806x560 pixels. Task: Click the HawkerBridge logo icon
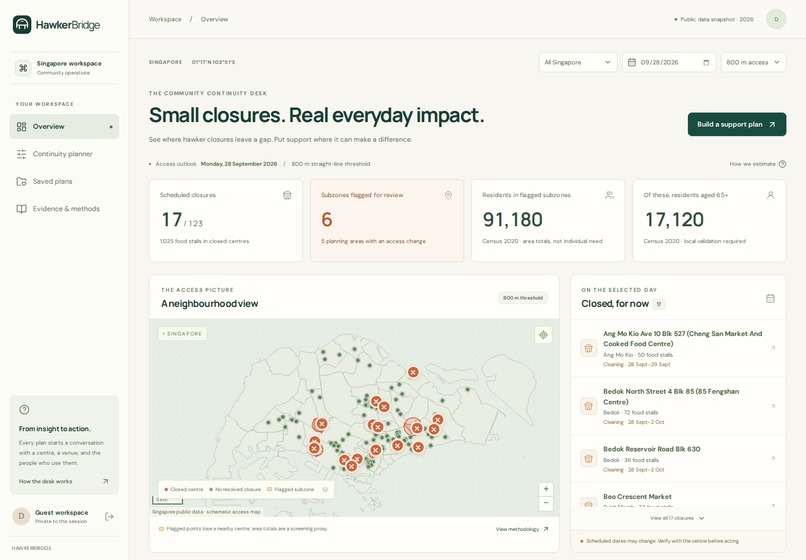22,25
